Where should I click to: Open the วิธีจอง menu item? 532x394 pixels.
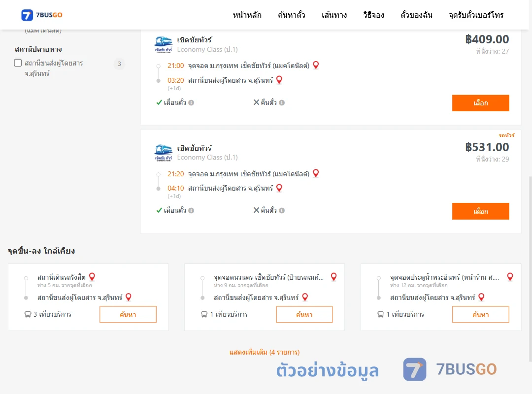click(x=373, y=15)
